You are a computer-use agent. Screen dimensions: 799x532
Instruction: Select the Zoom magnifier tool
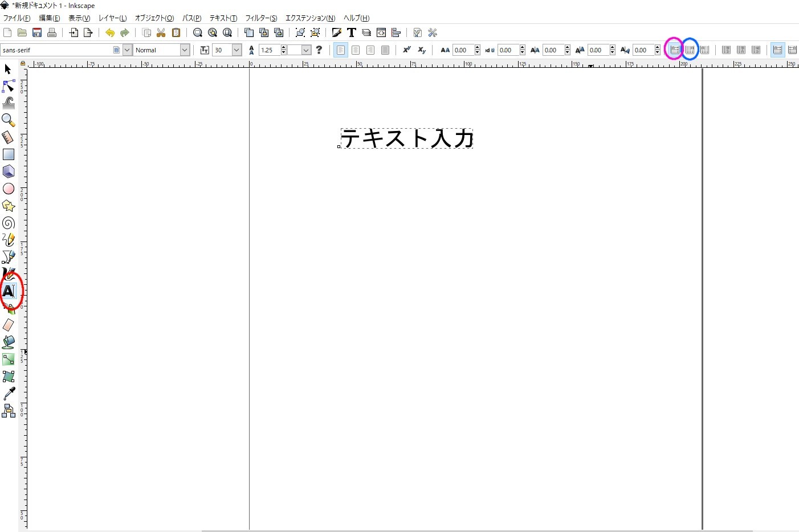click(8, 120)
